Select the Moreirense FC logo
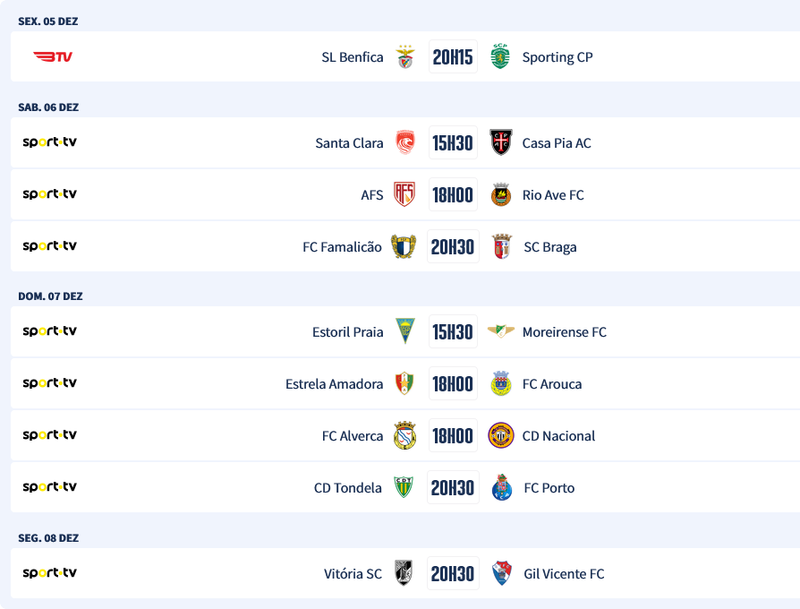Image resolution: width=800 pixels, height=609 pixels. point(500,332)
